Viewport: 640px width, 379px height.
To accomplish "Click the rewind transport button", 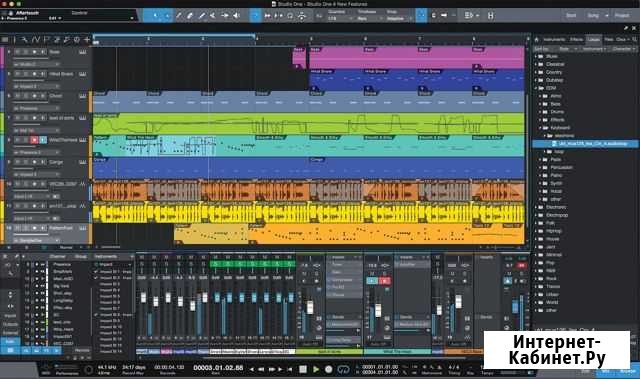I will coord(261,369).
